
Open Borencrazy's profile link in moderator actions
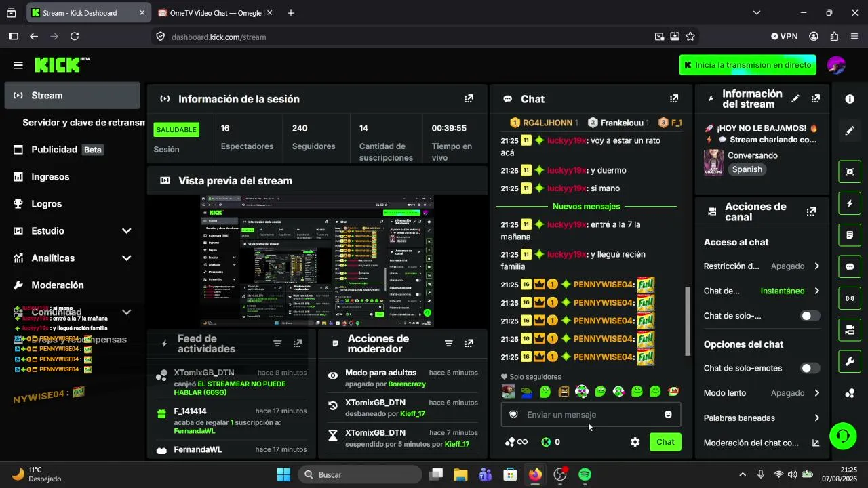(407, 384)
